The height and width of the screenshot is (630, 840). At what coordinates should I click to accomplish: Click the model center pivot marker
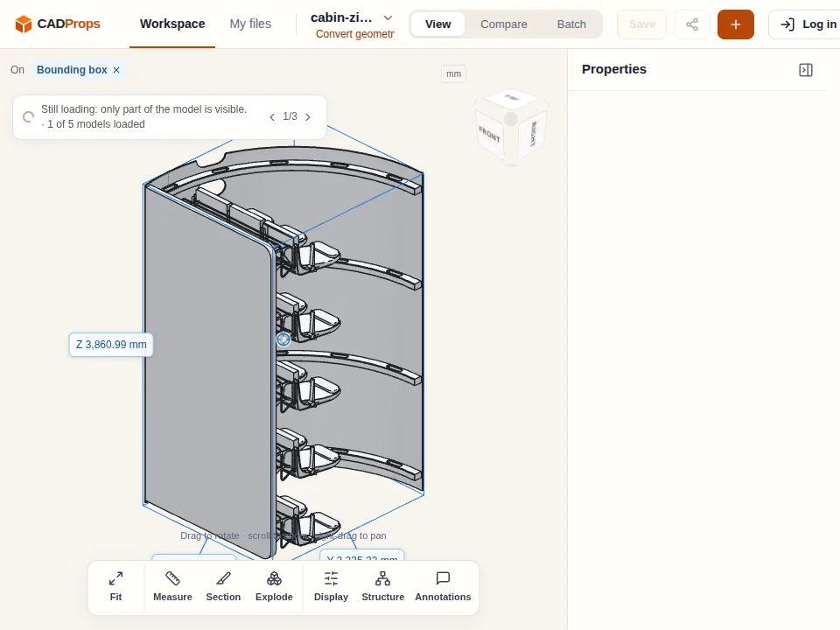pos(283,339)
